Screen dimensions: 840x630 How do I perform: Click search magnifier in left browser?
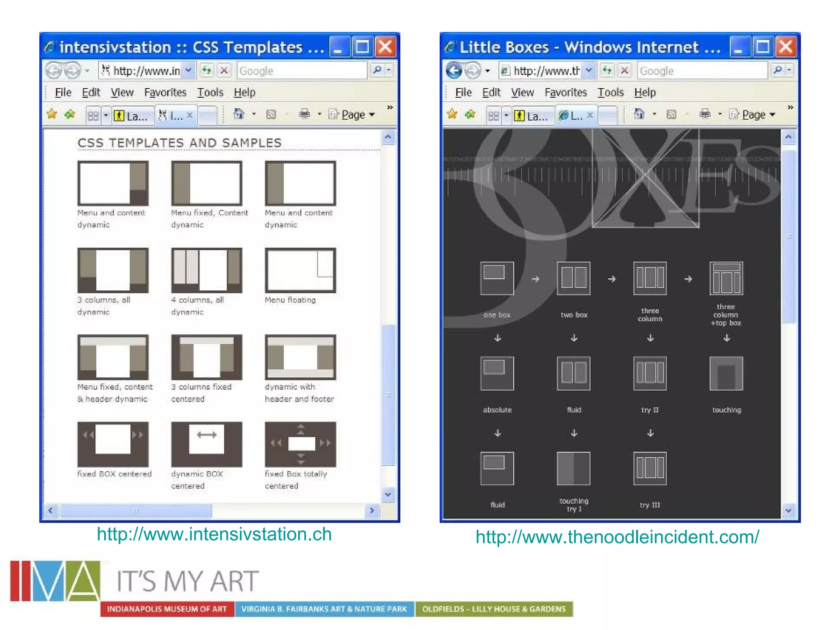[x=377, y=70]
